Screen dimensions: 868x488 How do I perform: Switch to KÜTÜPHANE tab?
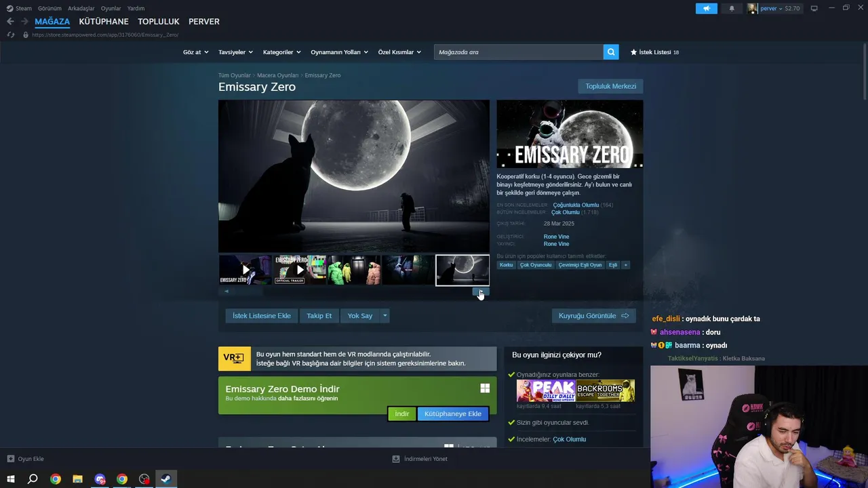coord(104,22)
